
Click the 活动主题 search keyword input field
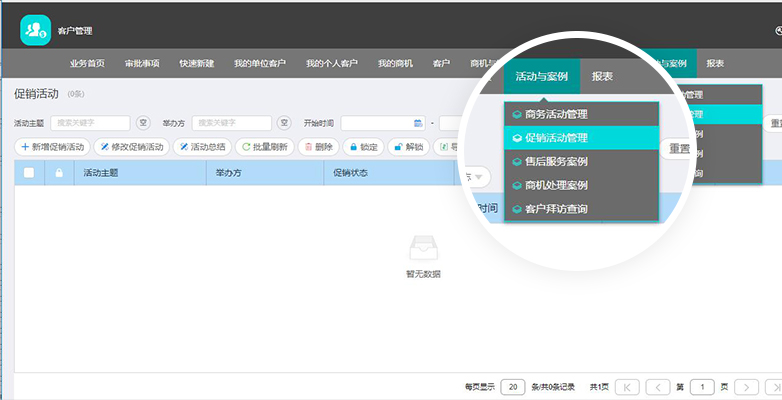[90, 123]
